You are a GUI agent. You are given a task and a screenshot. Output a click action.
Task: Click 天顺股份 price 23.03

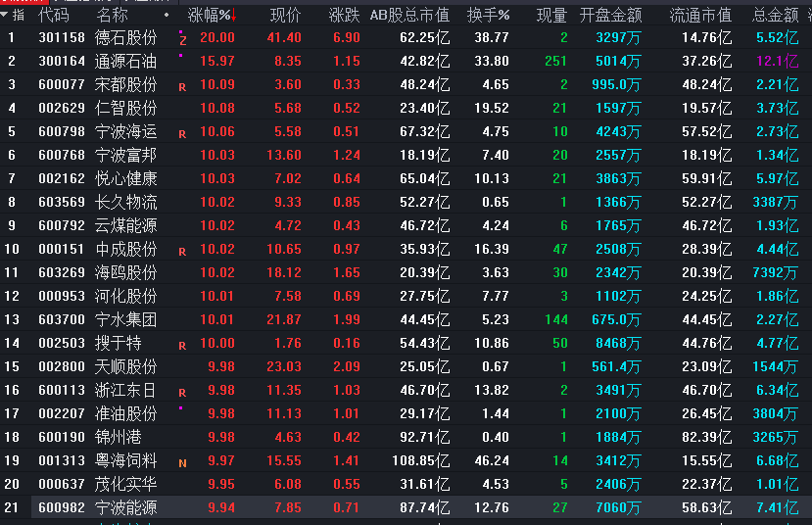pyautogui.click(x=284, y=366)
